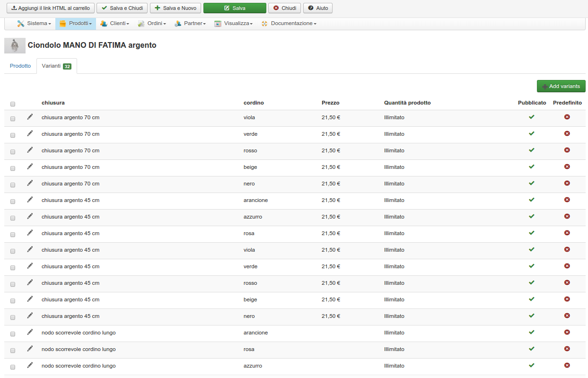Image resolution: width=588 pixels, height=378 pixels.
Task: Click the green Salva button
Action: 235,8
